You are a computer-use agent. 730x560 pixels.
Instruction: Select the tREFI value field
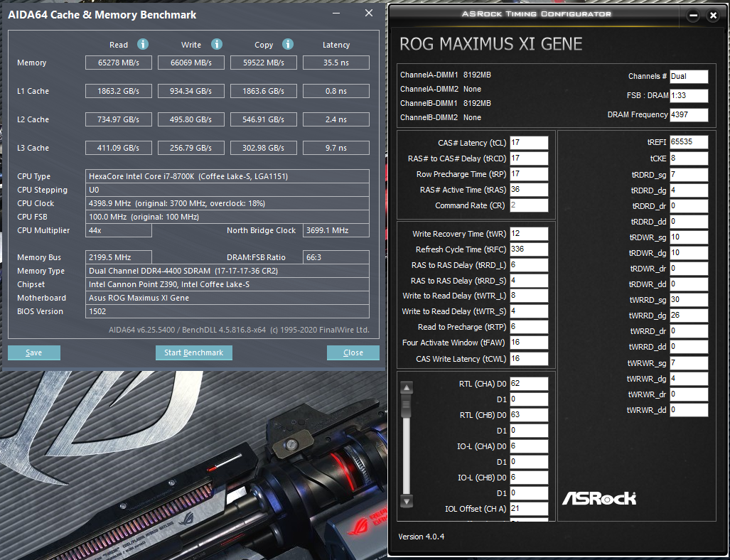[x=689, y=142]
